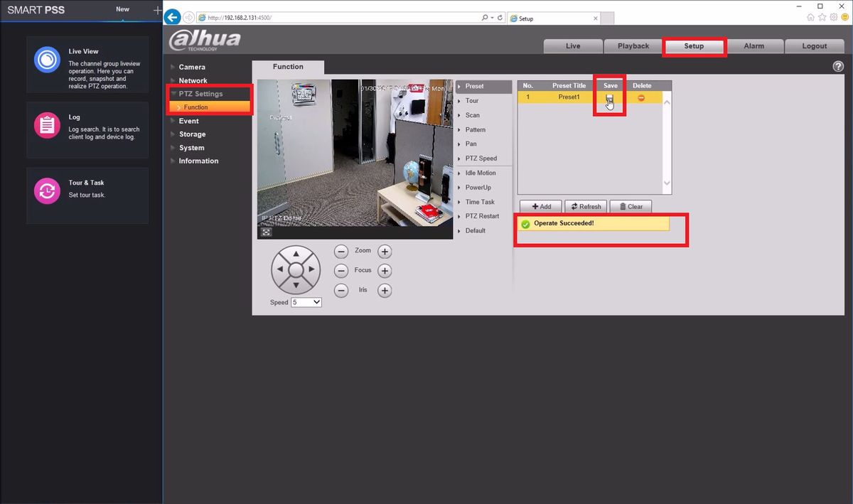Open the Speed dropdown
This screenshot has width=853, height=504.
[x=306, y=302]
